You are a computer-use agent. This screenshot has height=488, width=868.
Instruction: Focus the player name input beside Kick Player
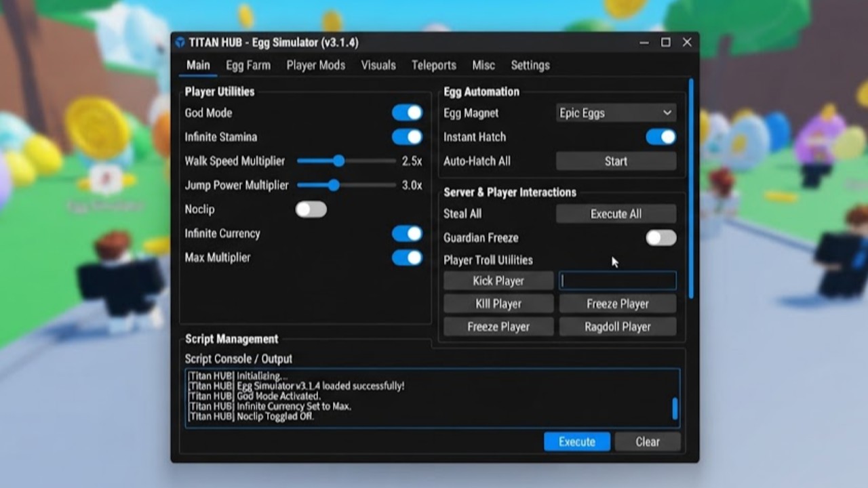click(618, 281)
